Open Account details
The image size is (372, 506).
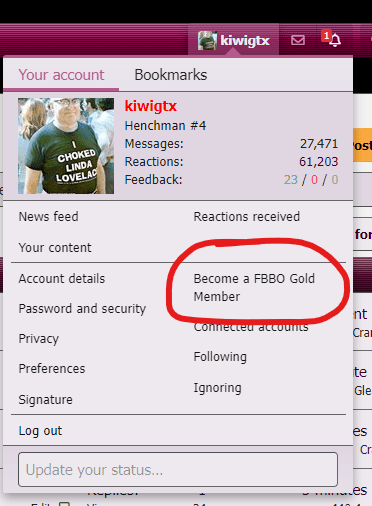point(62,279)
